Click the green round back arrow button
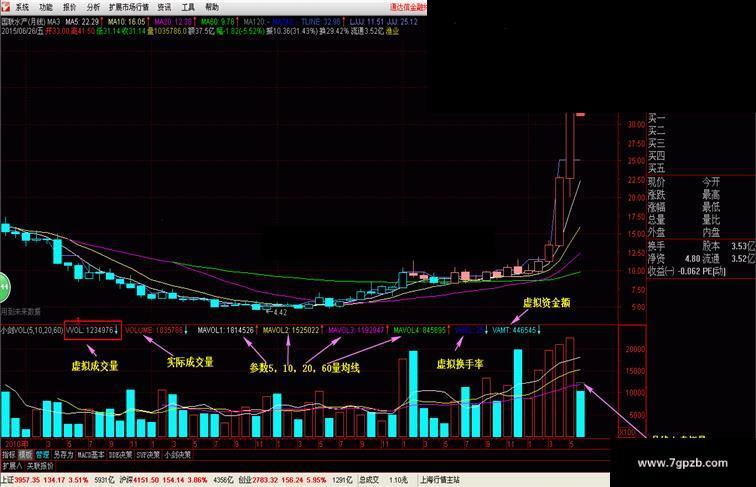The height and width of the screenshot is (487, 756). (x=4, y=287)
